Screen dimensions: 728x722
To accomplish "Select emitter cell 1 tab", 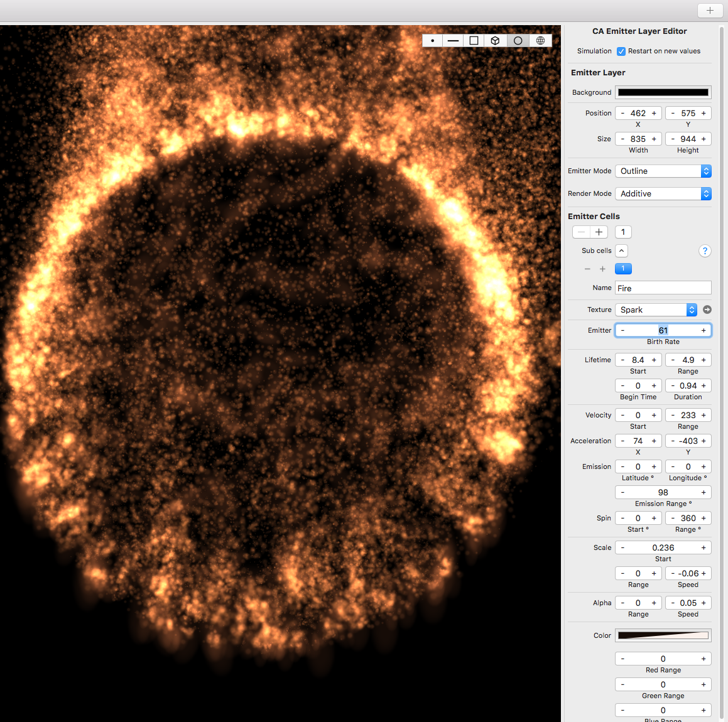I will tap(623, 232).
